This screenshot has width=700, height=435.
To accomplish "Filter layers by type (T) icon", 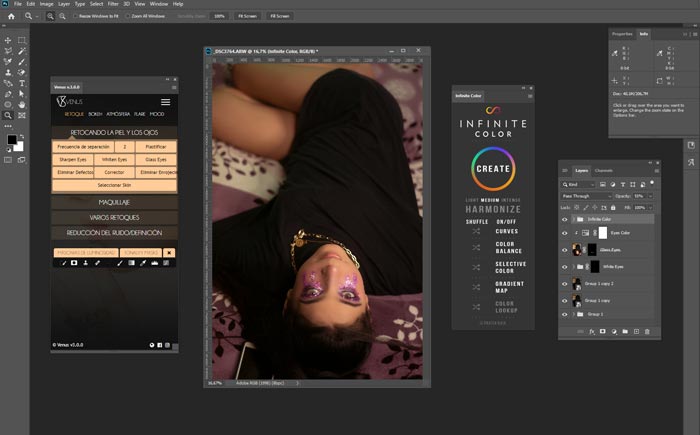I will (x=623, y=184).
